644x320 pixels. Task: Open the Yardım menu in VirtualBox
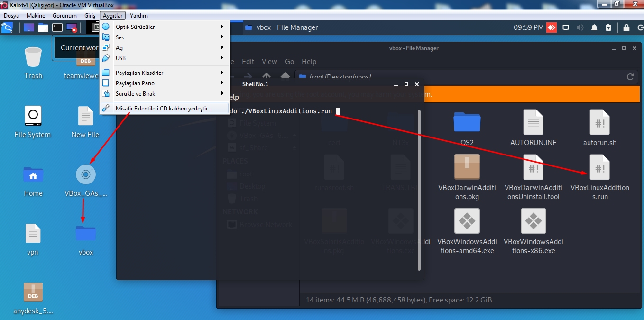139,16
